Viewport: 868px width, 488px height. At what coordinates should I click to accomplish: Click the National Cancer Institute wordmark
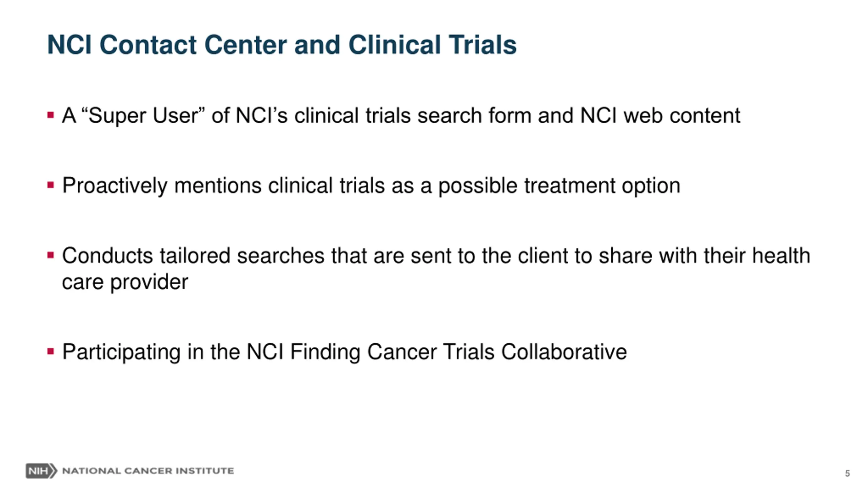148,471
